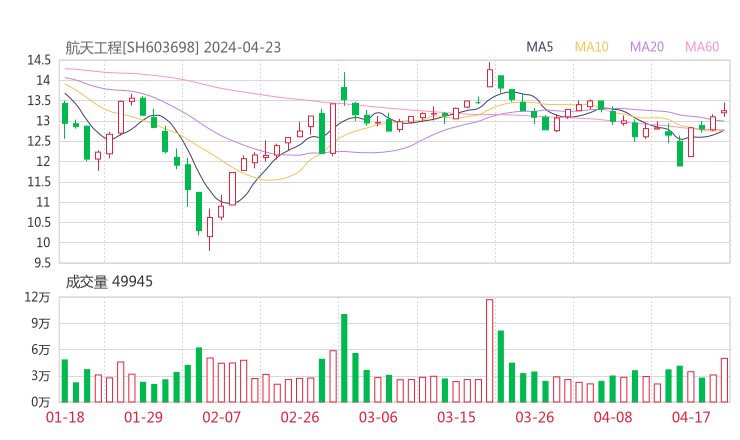Select the MA60 legend label
740x440 pixels.
point(702,47)
